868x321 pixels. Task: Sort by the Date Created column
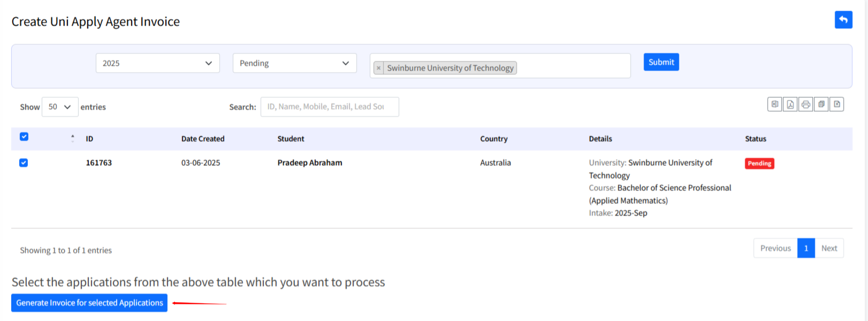click(x=203, y=139)
